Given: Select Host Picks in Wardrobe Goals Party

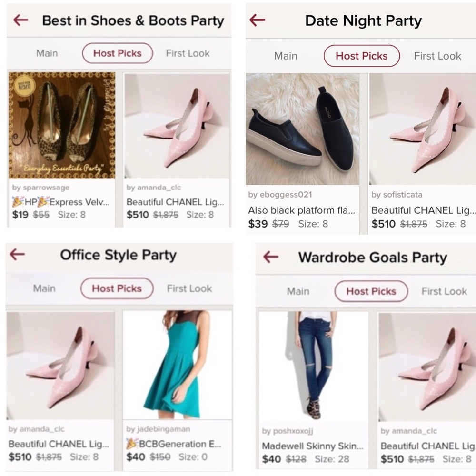Looking at the screenshot, I should [371, 291].
